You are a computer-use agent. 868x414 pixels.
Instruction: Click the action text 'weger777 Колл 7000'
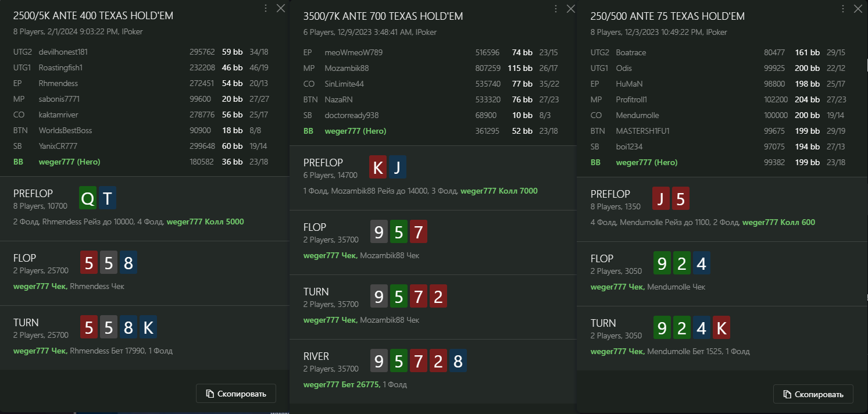499,191
